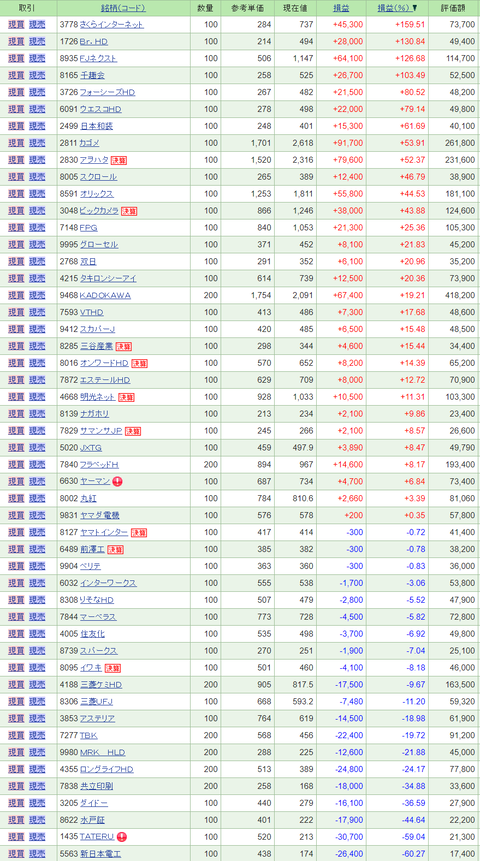Click 現買 in the スクロール row
The height and width of the screenshot is (861, 480).
(16, 177)
